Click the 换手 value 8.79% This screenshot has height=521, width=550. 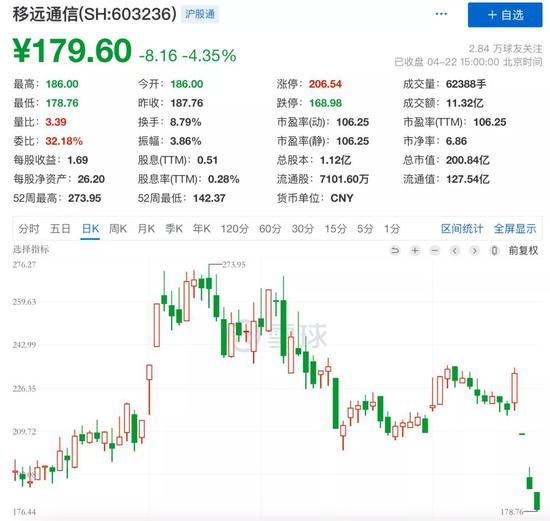coord(186,122)
